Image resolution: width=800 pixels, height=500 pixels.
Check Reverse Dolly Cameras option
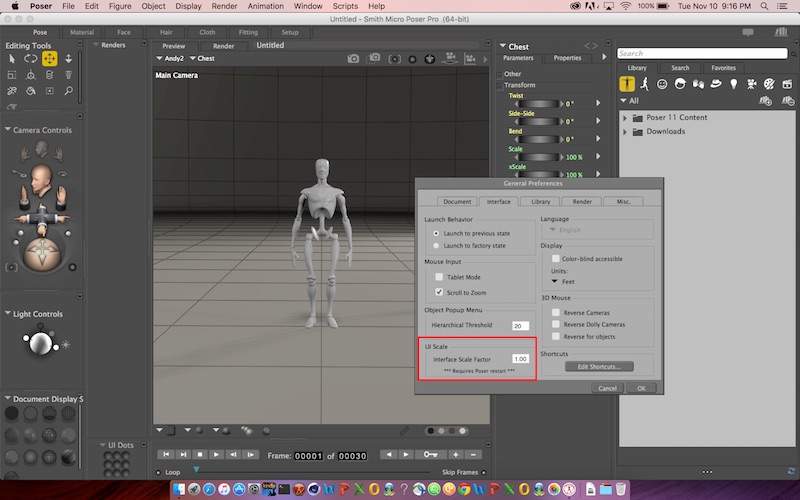pyautogui.click(x=556, y=324)
